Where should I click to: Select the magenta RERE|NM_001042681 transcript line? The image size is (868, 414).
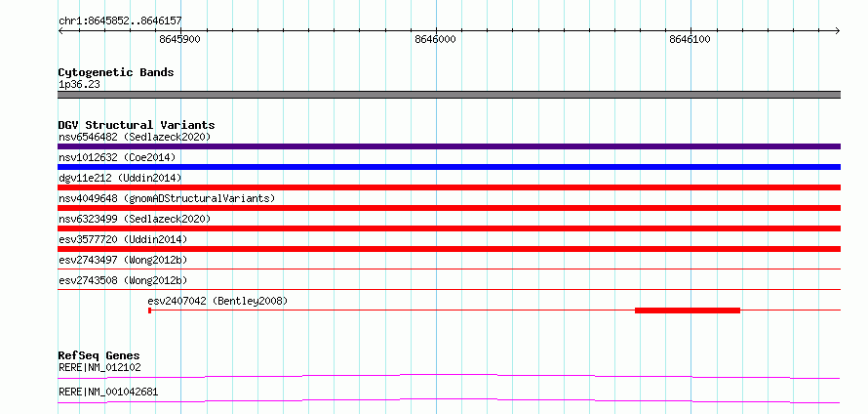[449, 400]
